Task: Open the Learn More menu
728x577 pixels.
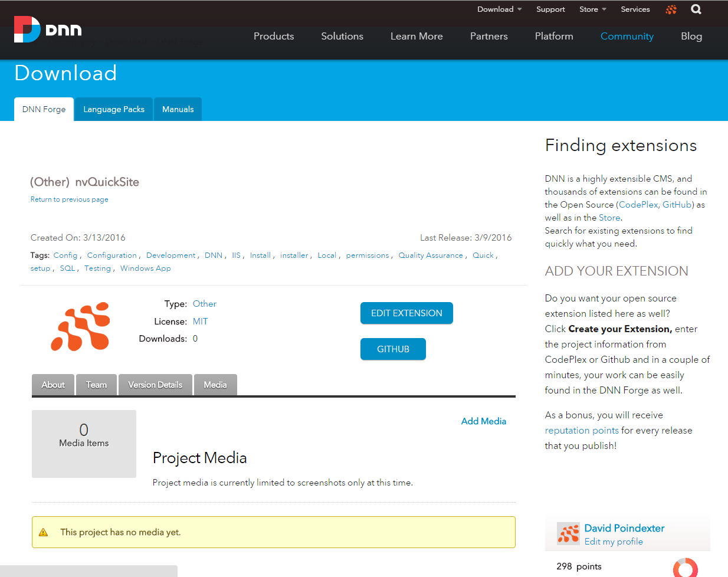Action: pos(417,36)
